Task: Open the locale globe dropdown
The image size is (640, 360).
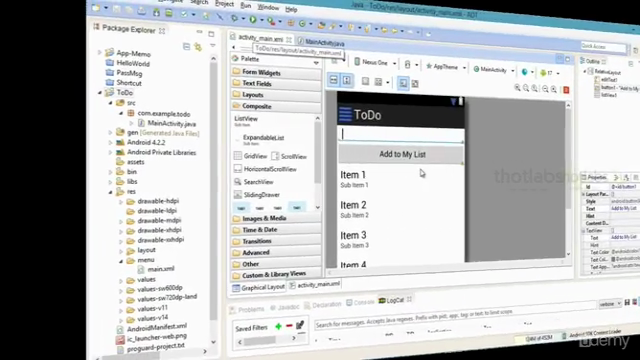Action: [x=527, y=72]
